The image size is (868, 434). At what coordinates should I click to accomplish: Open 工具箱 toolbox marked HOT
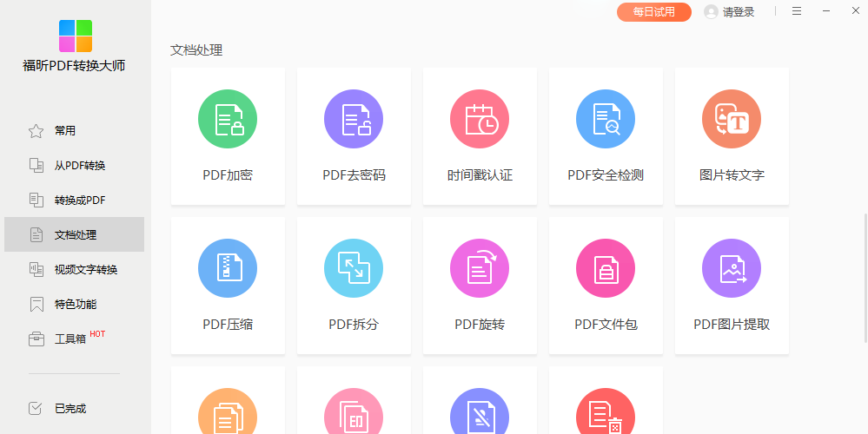pyautogui.click(x=74, y=339)
